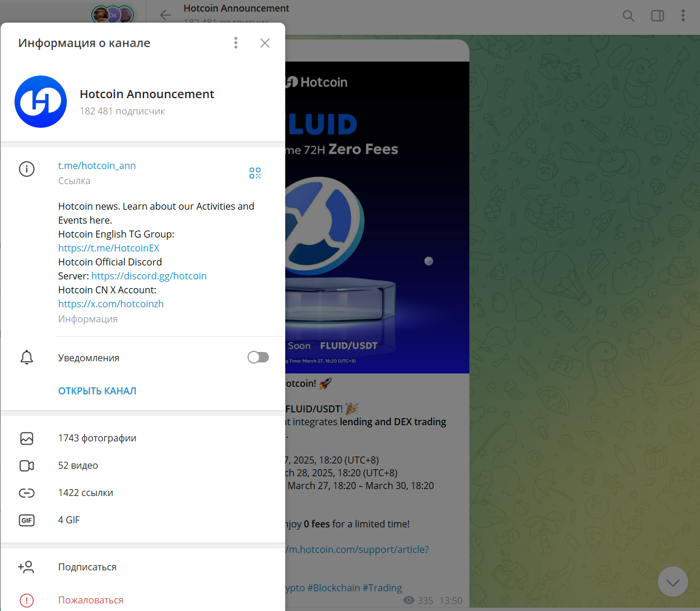Close the channel info panel
Viewport: 700px width, 611px height.
point(265,43)
